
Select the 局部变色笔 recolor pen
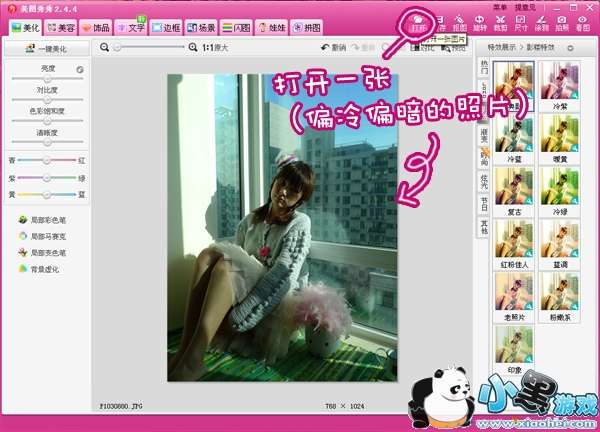(42, 253)
